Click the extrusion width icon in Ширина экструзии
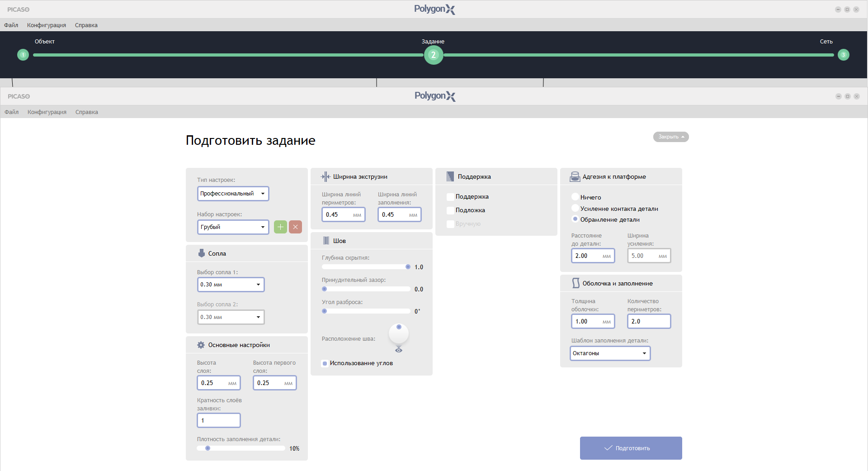This screenshot has height=471, width=868. point(325,176)
